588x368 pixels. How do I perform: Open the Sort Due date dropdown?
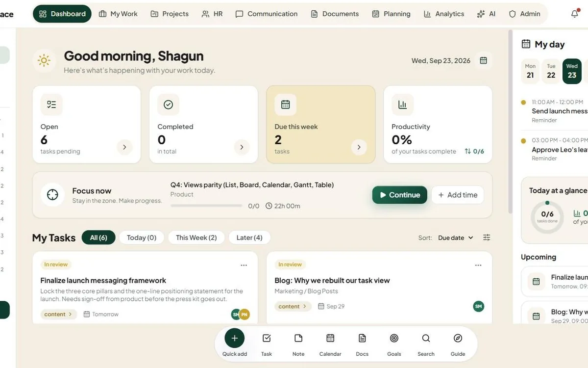(x=456, y=237)
